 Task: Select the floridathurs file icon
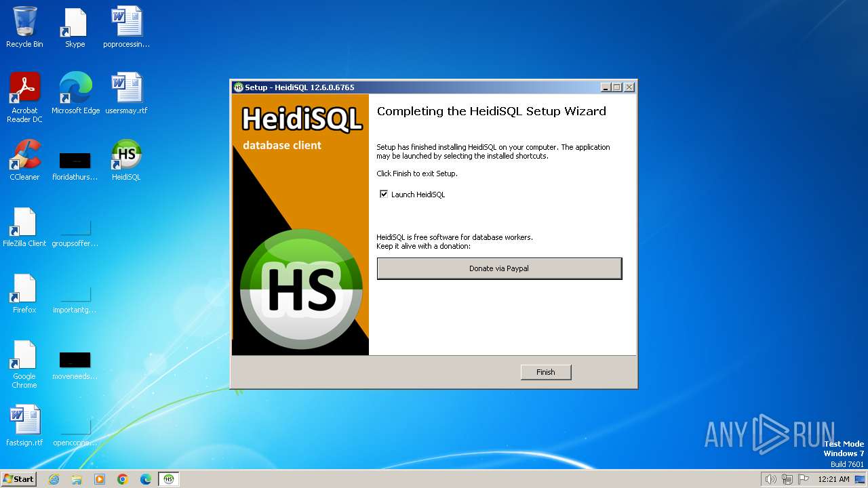[x=75, y=166]
